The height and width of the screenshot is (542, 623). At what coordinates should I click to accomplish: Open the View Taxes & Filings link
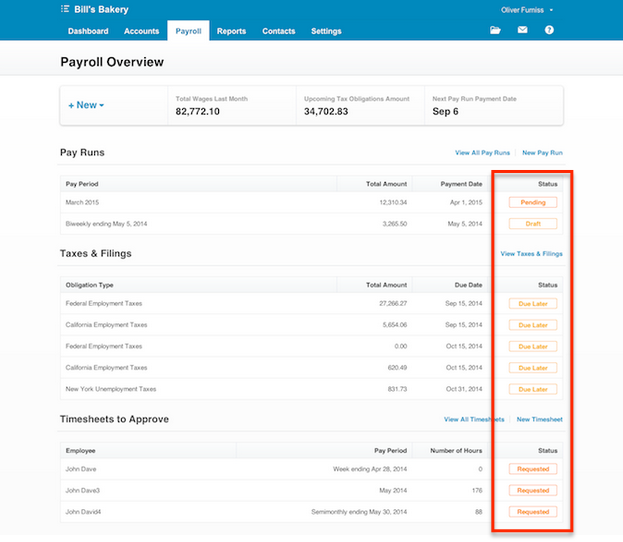[531, 254]
